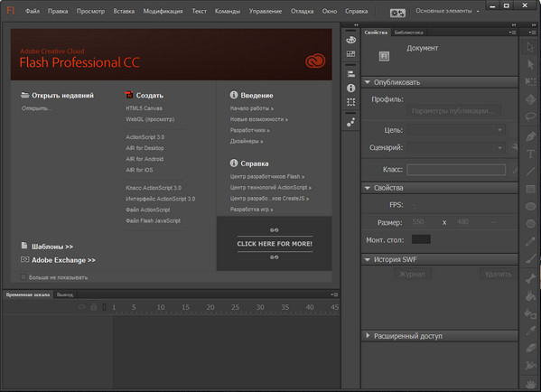This screenshot has width=541, height=392.
Task: Click the Монт. стол color swatch
Action: click(421, 239)
